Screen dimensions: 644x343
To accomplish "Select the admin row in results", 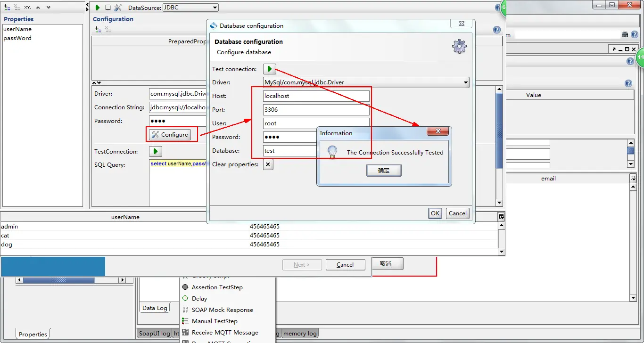I will pyautogui.click(x=249, y=227).
